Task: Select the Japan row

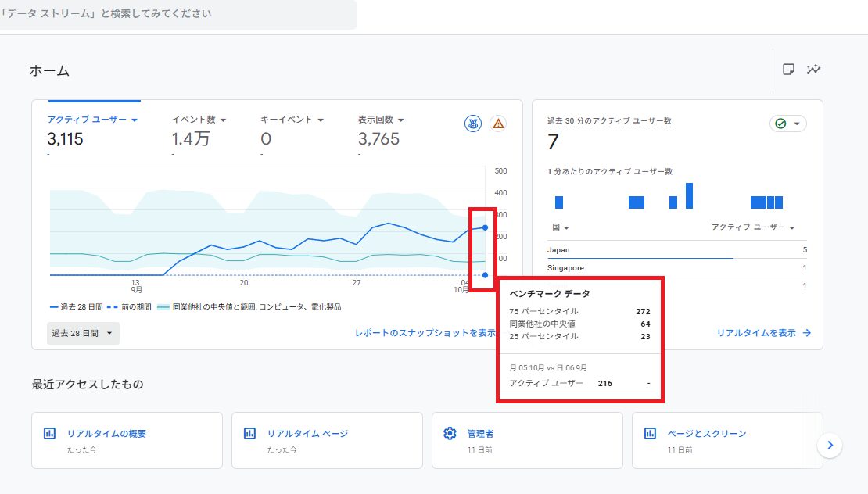Action: click(x=676, y=250)
